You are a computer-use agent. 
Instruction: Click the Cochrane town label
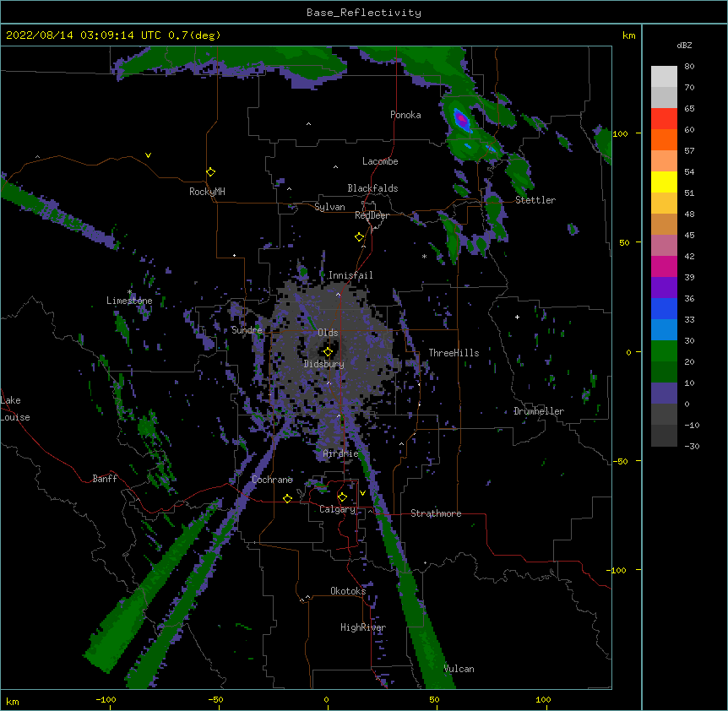pyautogui.click(x=272, y=480)
